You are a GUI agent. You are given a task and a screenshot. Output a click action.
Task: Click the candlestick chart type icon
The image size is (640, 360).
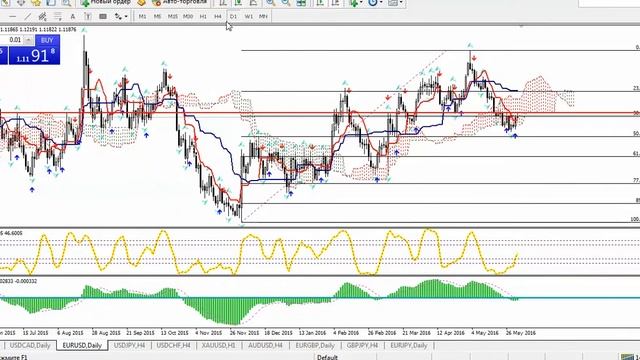[x=238, y=2]
